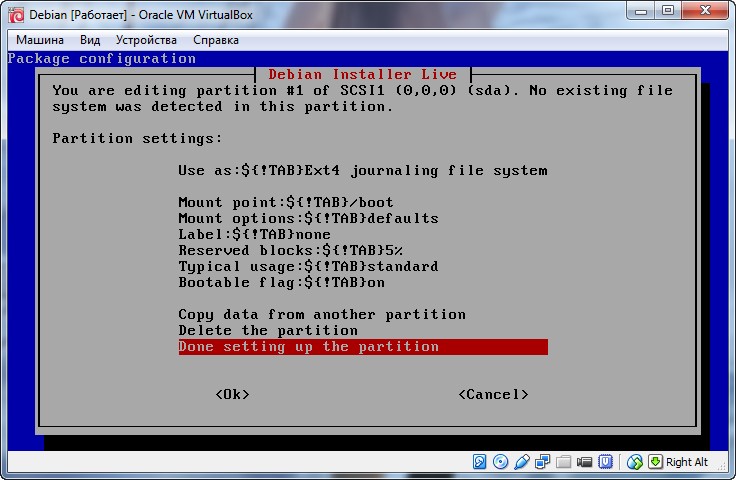Toggle the Bootable flag setting
This screenshot has width=736, height=480.
click(x=281, y=283)
